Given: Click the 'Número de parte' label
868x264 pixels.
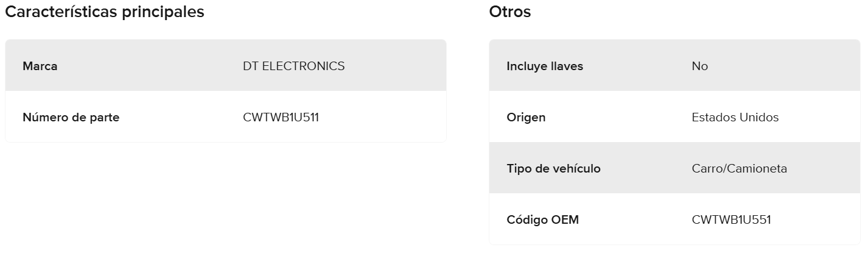Looking at the screenshot, I should [71, 117].
